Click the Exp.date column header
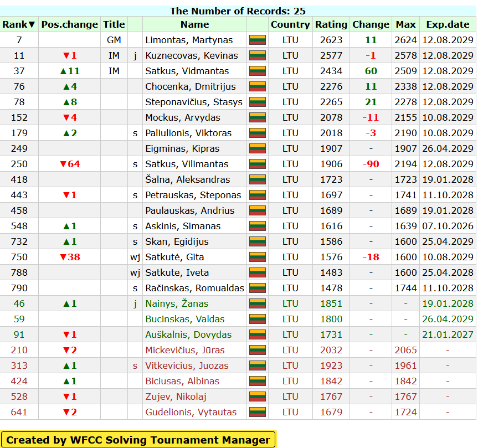 [448, 24]
